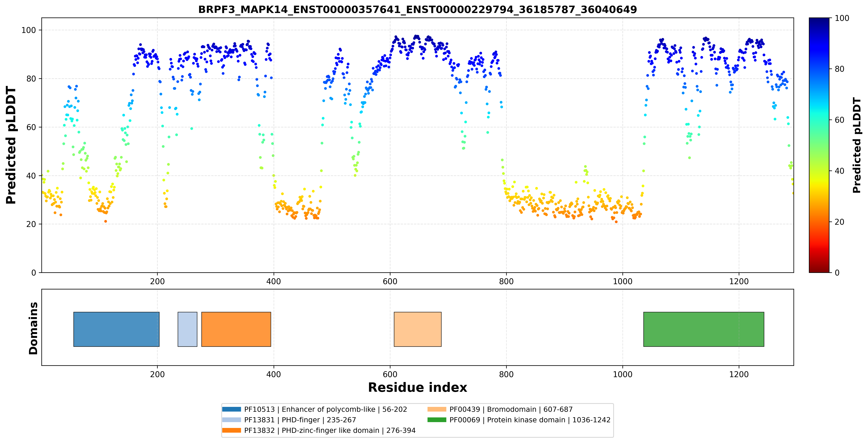Click the green Protein kinase domain bar
The width and height of the screenshot is (868, 443).
(704, 329)
